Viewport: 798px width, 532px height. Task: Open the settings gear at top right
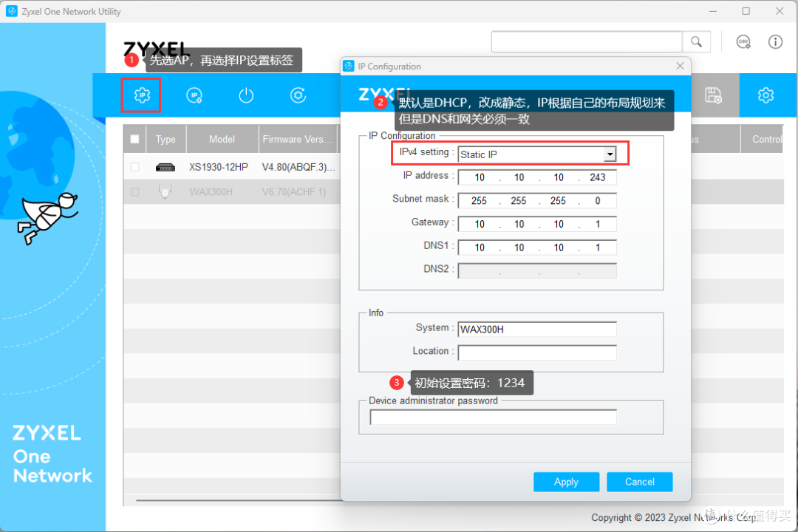point(765,95)
